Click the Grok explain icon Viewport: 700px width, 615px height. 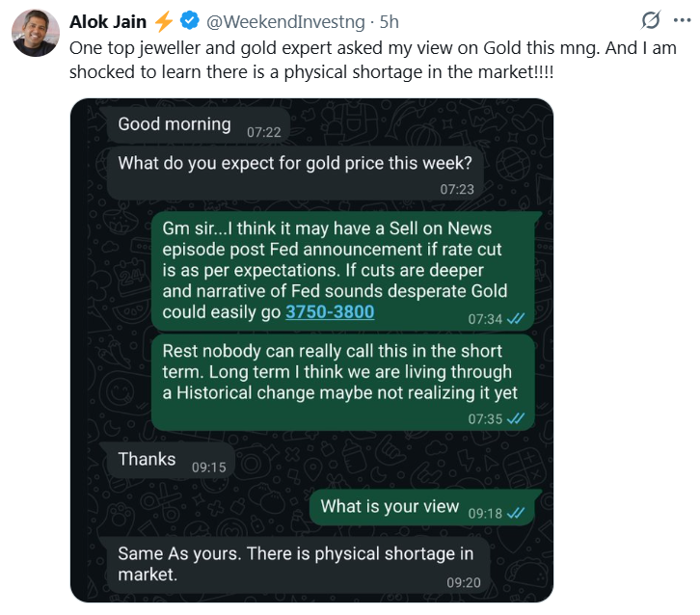pyautogui.click(x=651, y=20)
